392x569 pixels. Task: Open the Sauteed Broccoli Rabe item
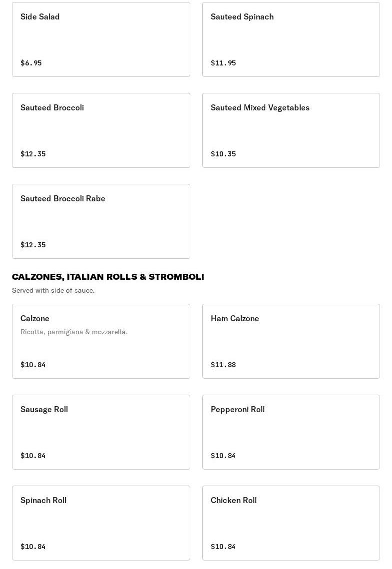point(101,221)
